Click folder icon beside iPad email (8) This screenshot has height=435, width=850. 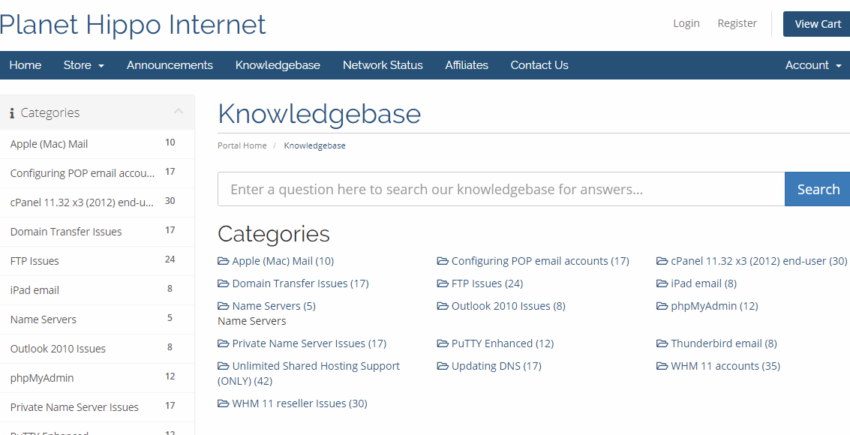[662, 283]
